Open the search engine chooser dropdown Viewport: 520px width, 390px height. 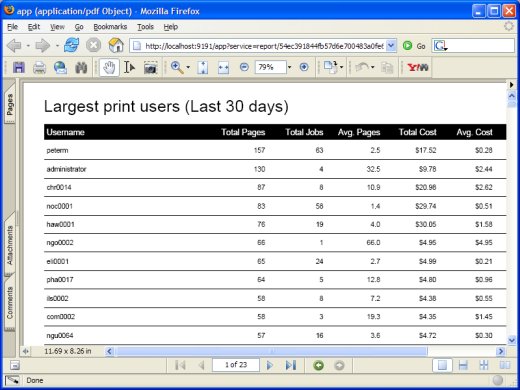pyautogui.click(x=440, y=46)
